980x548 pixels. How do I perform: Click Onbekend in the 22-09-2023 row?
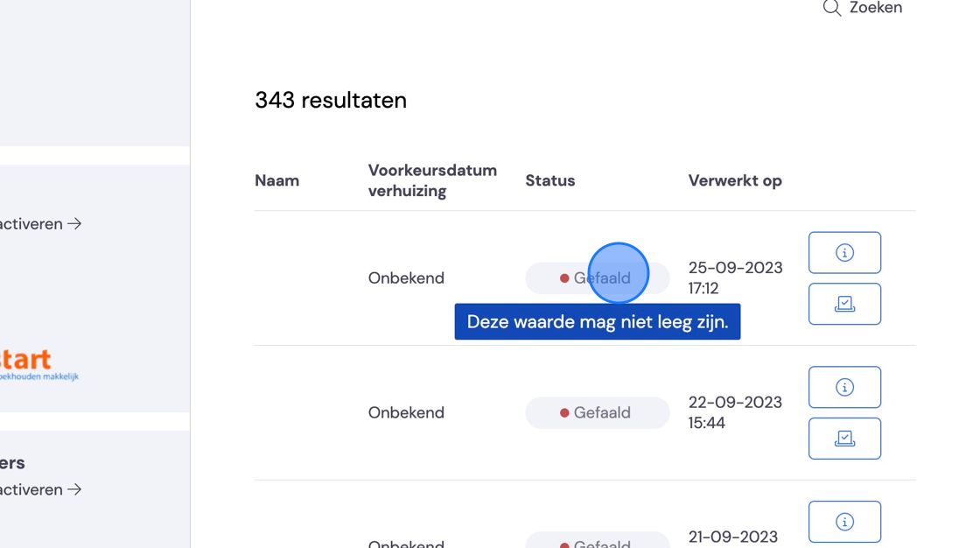pyautogui.click(x=406, y=413)
